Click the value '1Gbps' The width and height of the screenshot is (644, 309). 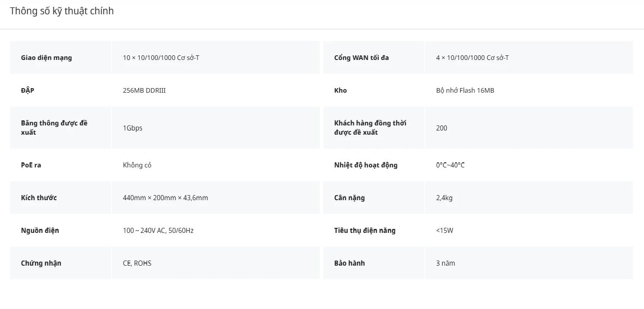pyautogui.click(x=133, y=128)
